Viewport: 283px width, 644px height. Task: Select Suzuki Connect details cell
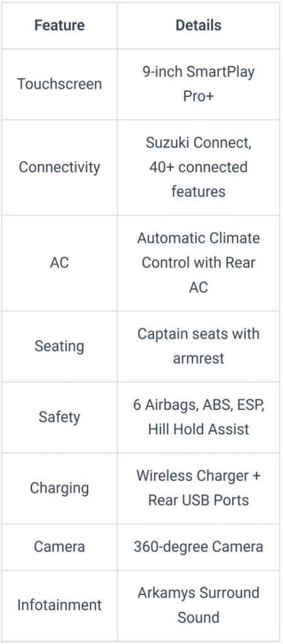pyautogui.click(x=198, y=167)
